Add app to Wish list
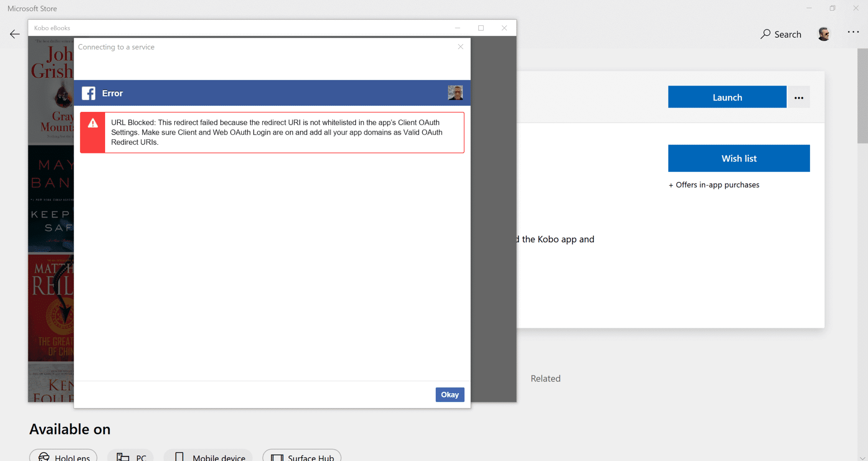Screen dimensions: 868x461 pyautogui.click(x=739, y=158)
